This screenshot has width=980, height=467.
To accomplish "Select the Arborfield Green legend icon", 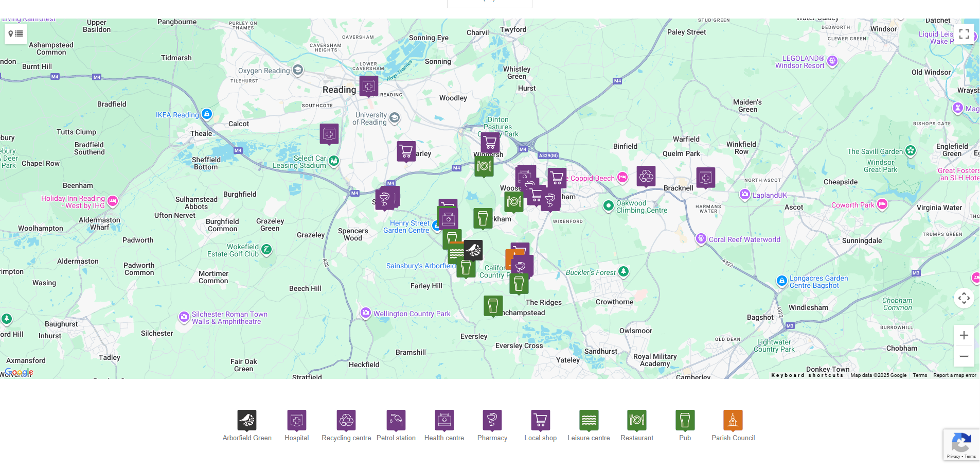I will point(247,419).
